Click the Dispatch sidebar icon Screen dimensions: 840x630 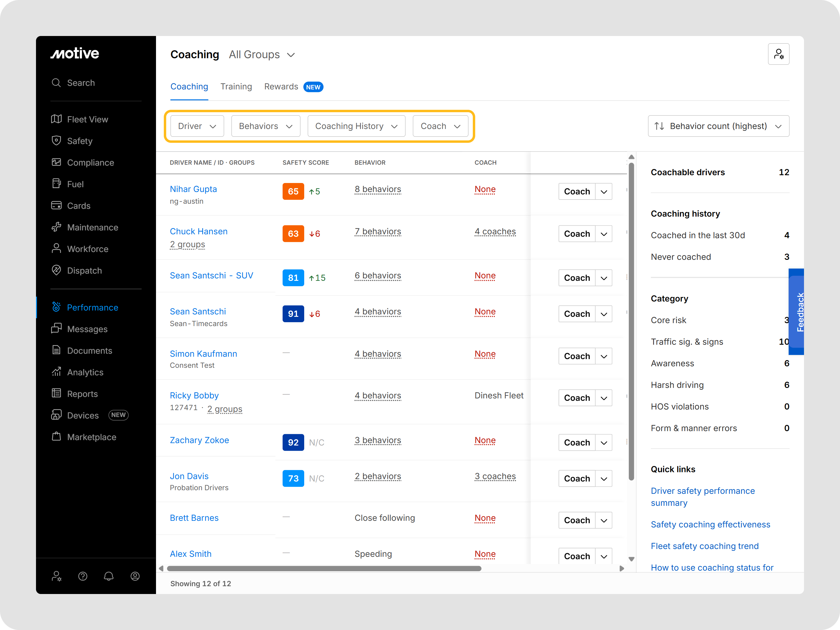coord(56,270)
